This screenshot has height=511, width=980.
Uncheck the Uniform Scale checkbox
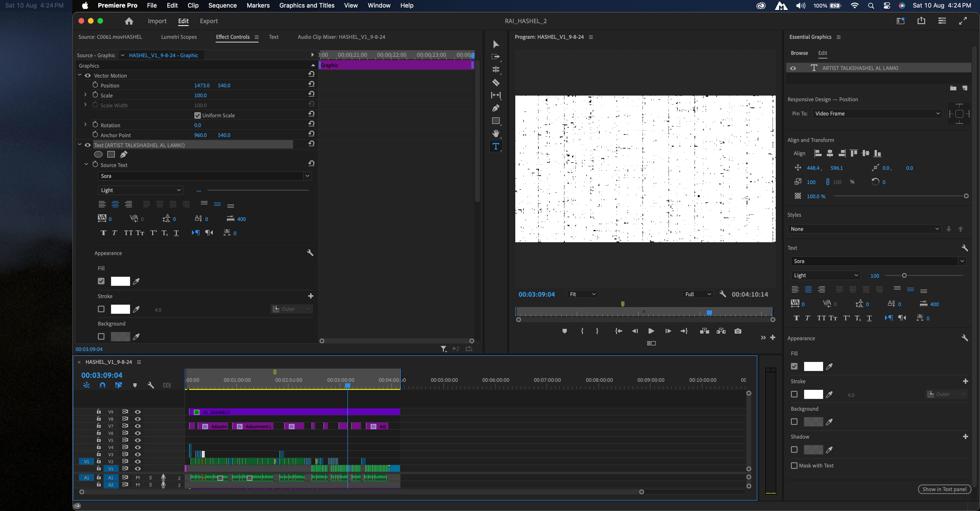[198, 115]
